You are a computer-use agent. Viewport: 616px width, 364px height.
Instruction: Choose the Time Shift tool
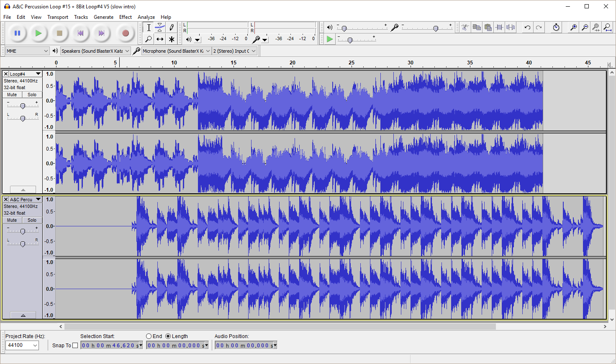pyautogui.click(x=160, y=39)
